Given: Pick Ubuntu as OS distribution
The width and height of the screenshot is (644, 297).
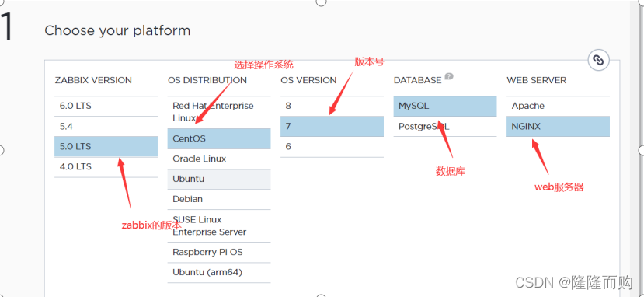Looking at the screenshot, I should pos(219,179).
